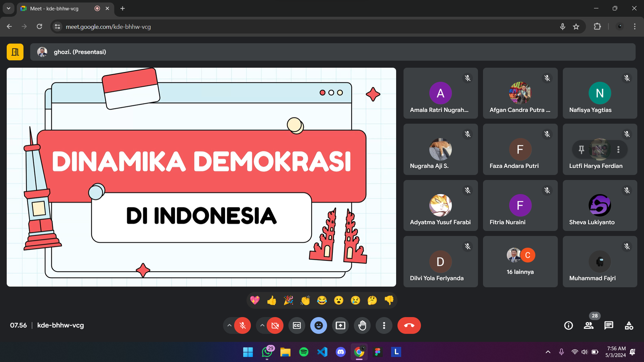Image resolution: width=644 pixels, height=362 pixels.
Task: Send the thumbs up reaction
Action: tap(272, 300)
